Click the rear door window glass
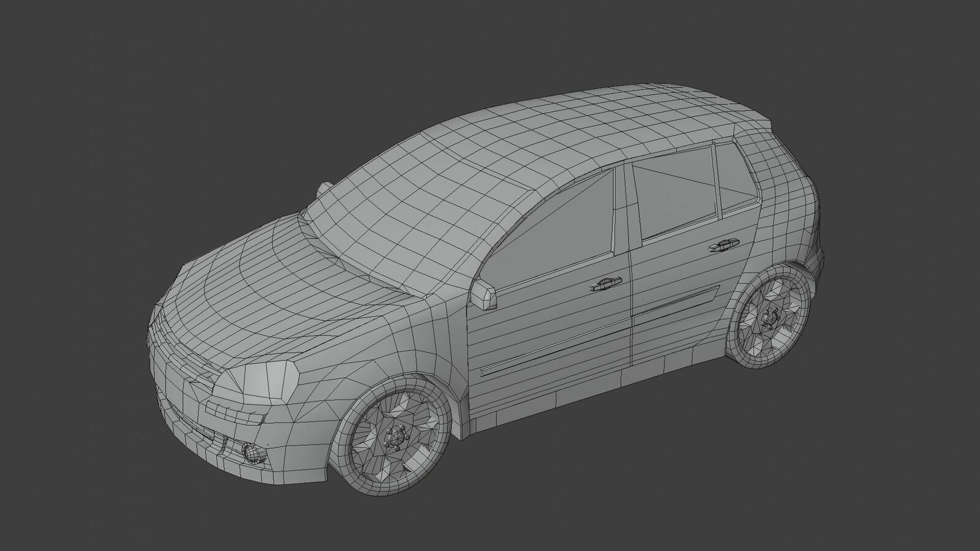The height and width of the screenshot is (551, 980). [x=674, y=191]
